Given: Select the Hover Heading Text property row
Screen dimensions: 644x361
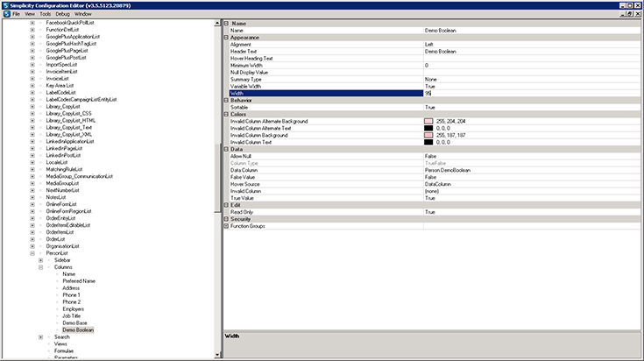Looking at the screenshot, I should (x=434, y=59).
